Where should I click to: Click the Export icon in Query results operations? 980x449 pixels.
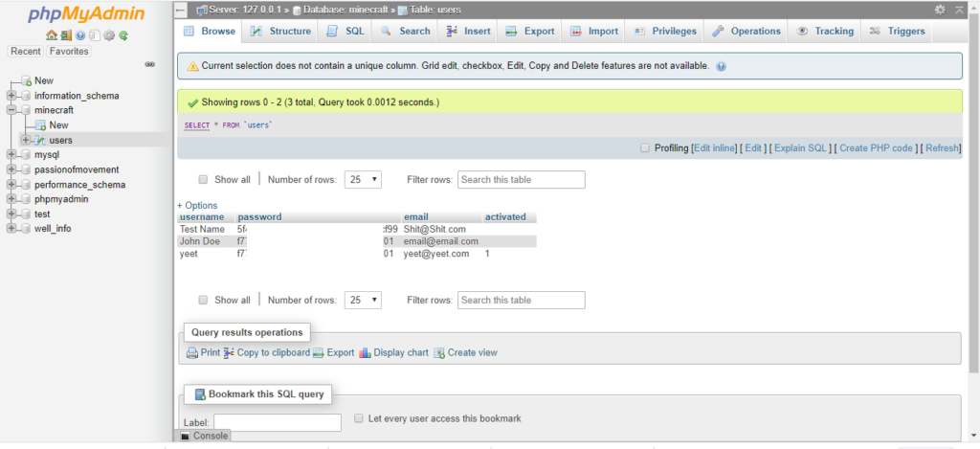(319, 352)
